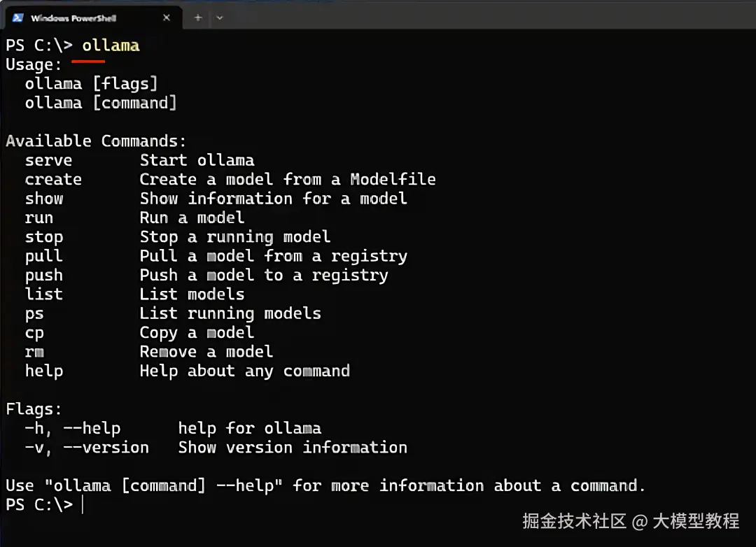Click the create command name
The image size is (756, 547).
tap(53, 180)
